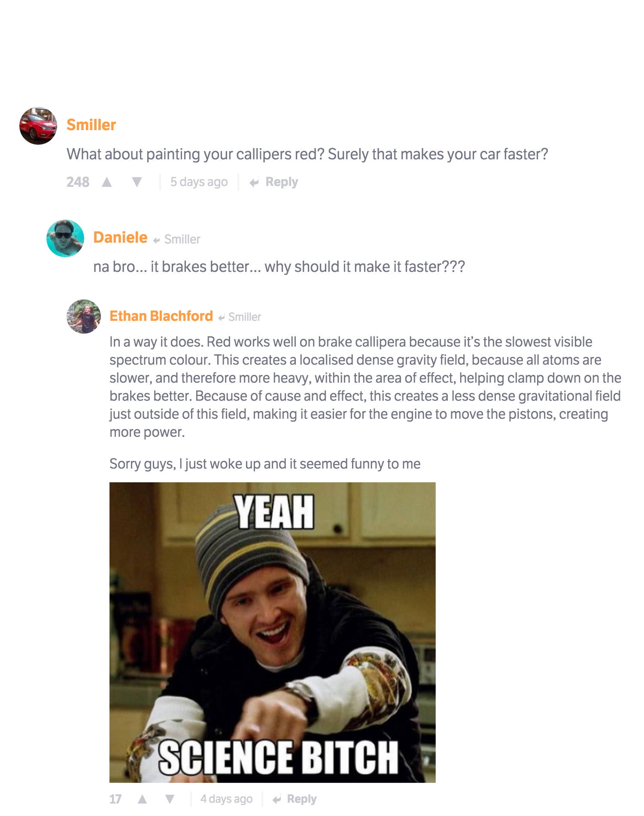Downvote Smiller's comment about red callipers
644x816 pixels.
point(137,182)
